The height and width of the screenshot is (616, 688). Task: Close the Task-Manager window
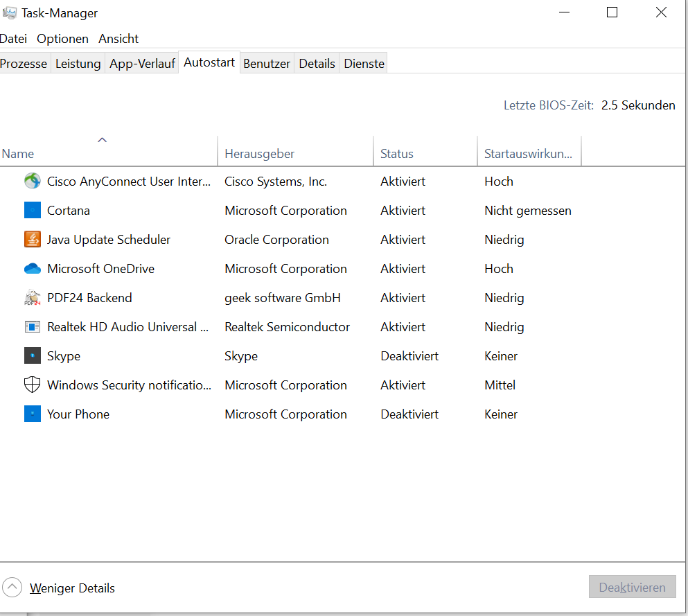(x=661, y=12)
